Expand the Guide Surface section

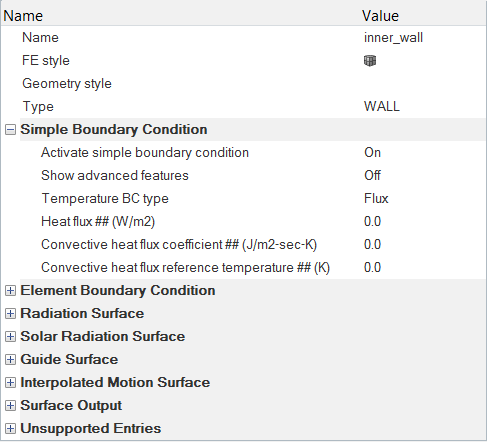pyautogui.click(x=10, y=360)
